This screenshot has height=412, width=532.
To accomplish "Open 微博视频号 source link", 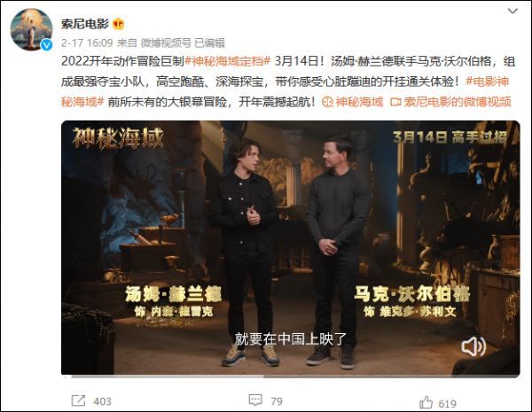I will [166, 43].
